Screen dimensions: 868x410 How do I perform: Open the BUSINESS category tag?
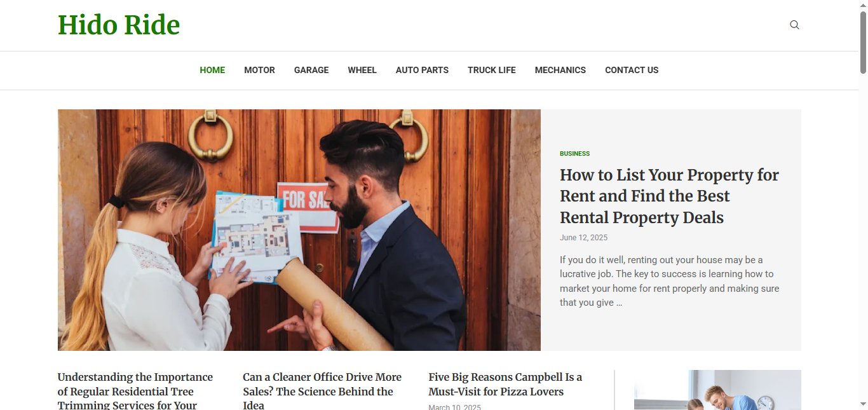[x=574, y=153]
